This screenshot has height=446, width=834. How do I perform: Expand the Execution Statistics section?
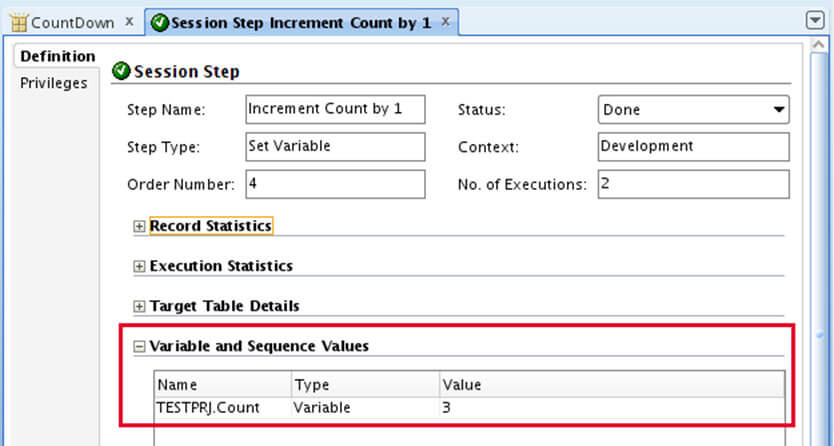139,266
